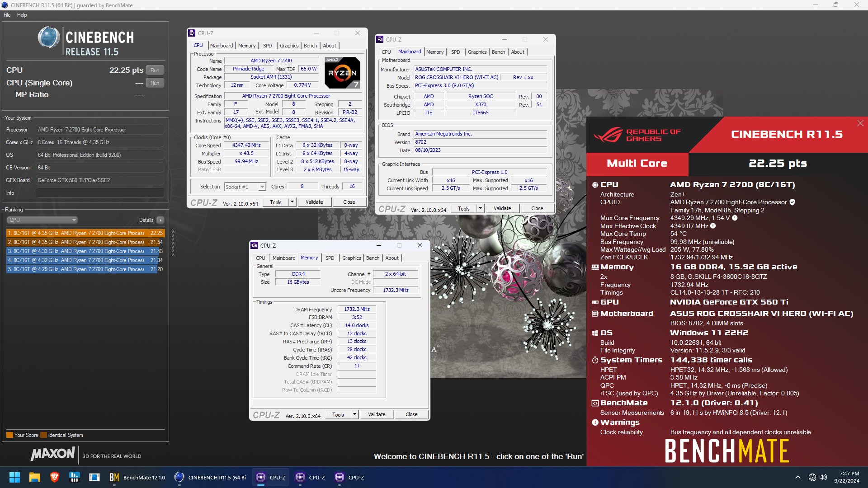
Task: Click Validate in CPU-Z Mainboard window
Action: [x=502, y=208]
